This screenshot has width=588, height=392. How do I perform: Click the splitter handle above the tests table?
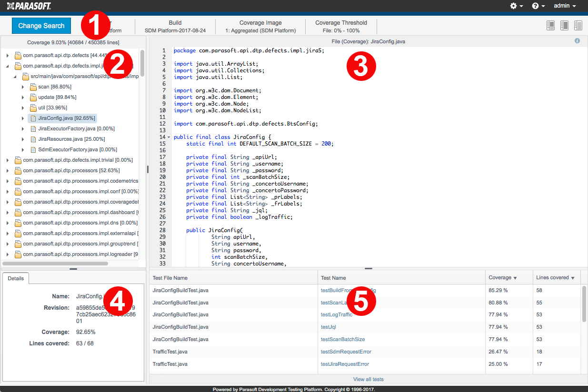coord(369,269)
